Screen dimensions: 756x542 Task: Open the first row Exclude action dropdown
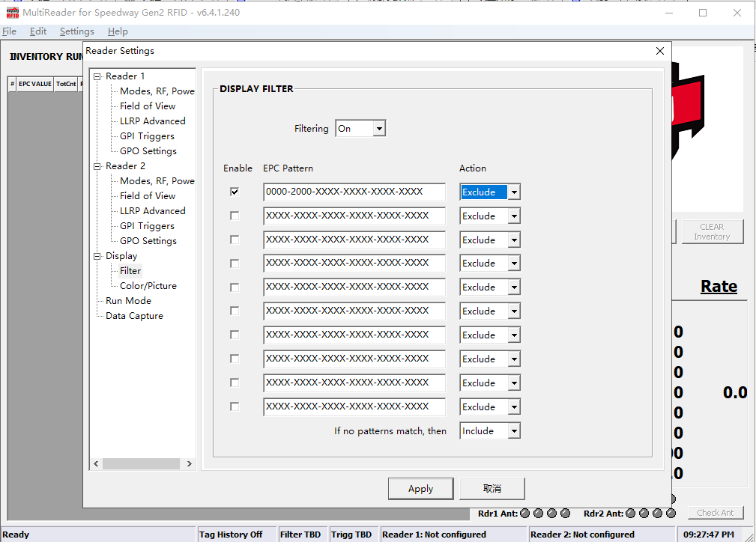tap(514, 192)
